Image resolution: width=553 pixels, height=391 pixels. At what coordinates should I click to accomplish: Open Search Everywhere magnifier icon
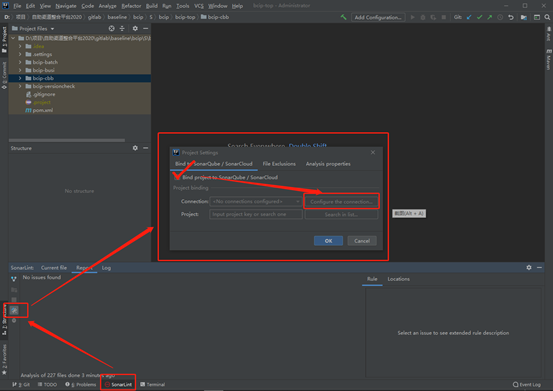(547, 17)
